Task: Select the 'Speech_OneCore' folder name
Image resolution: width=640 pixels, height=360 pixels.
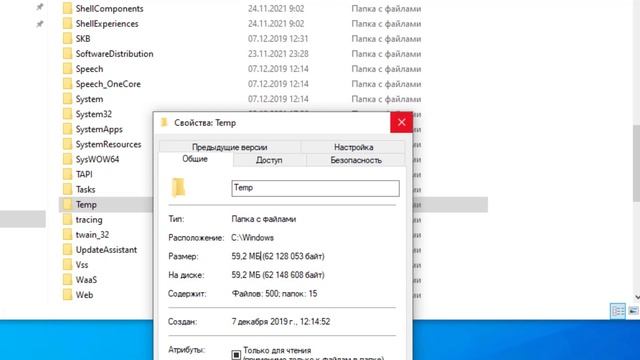Action: tap(108, 84)
